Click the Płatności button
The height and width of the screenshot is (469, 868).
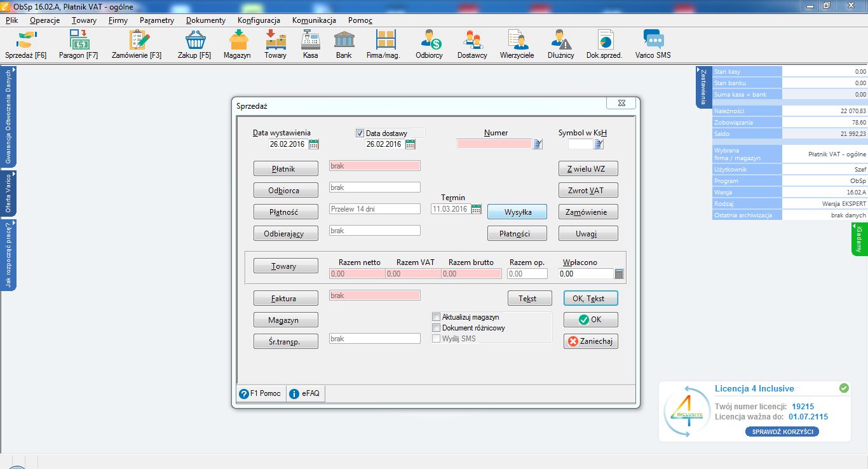tap(517, 234)
